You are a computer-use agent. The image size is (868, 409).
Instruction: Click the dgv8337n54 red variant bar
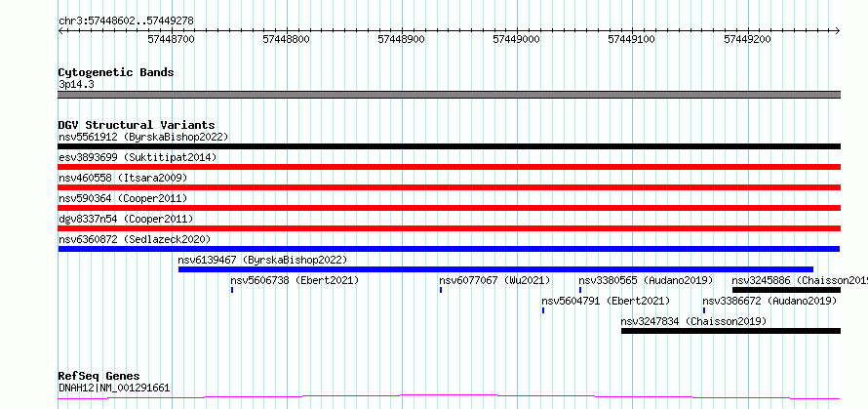coord(449,228)
